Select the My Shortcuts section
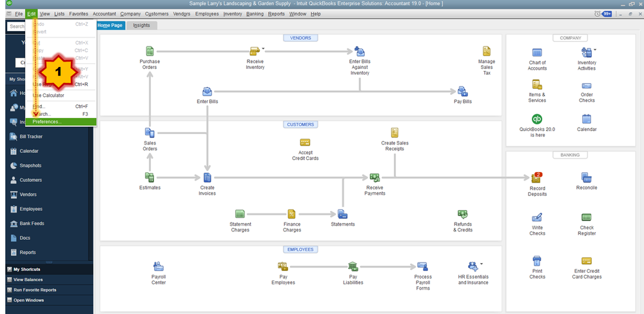Screen dimensions: 644x314 pyautogui.click(x=49, y=270)
